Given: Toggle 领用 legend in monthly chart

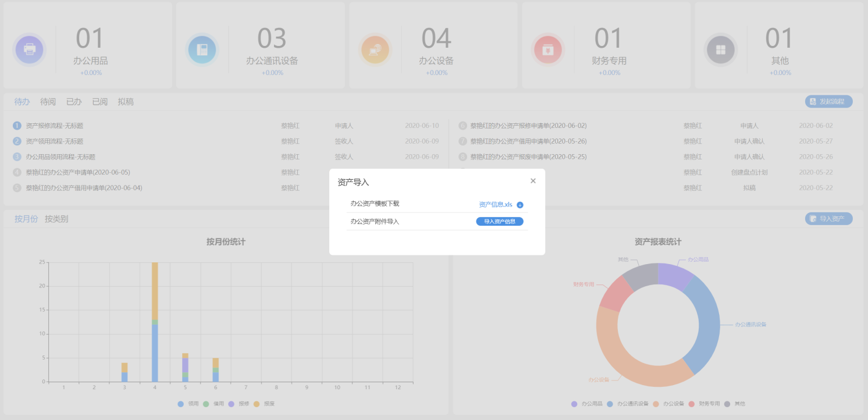Looking at the screenshot, I should (188, 404).
